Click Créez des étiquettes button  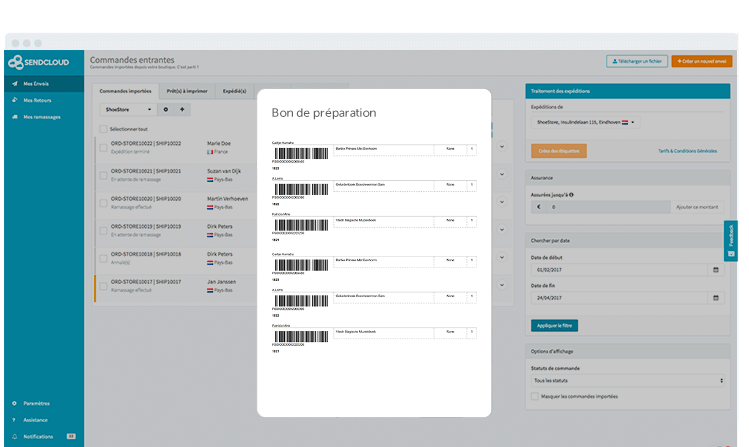point(559,151)
